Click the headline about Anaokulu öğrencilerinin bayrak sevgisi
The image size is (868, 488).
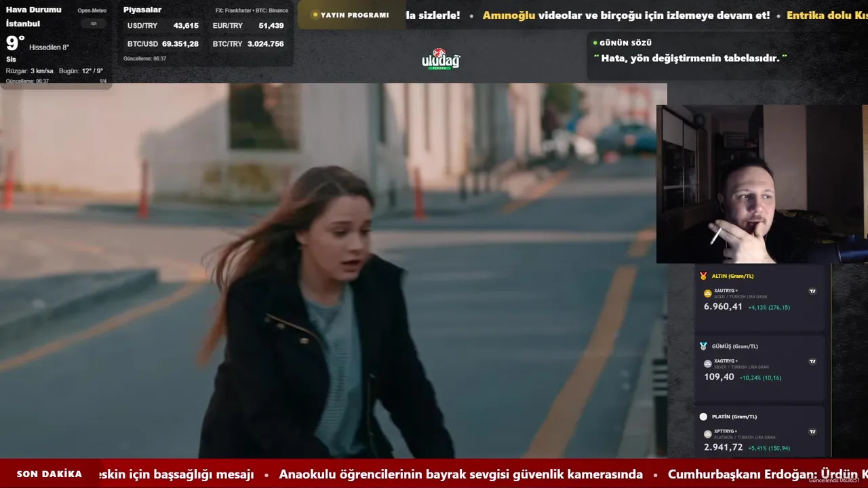(460, 474)
